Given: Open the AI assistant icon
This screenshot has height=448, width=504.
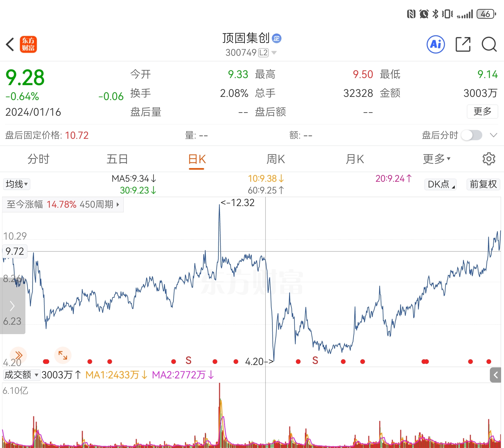Looking at the screenshot, I should coord(436,44).
